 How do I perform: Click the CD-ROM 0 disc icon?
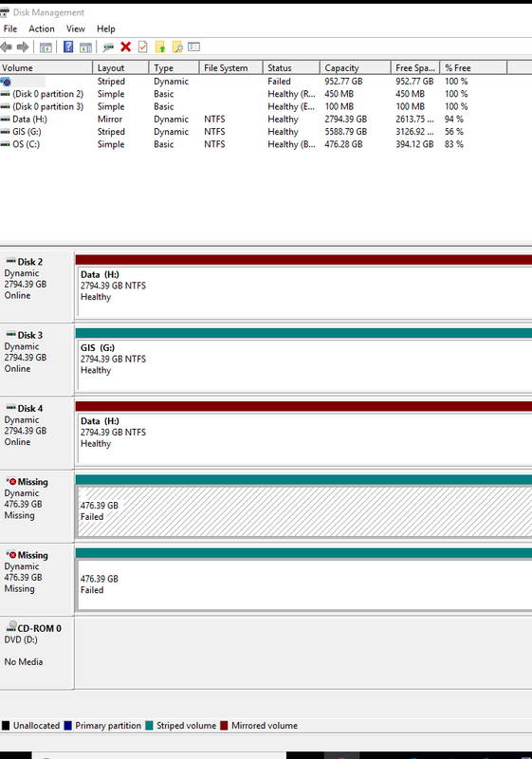click(x=11, y=626)
